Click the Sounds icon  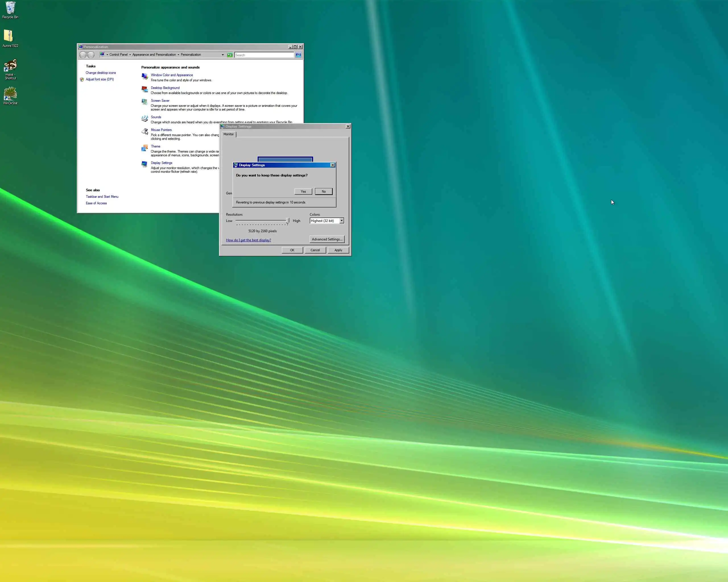coord(144,119)
